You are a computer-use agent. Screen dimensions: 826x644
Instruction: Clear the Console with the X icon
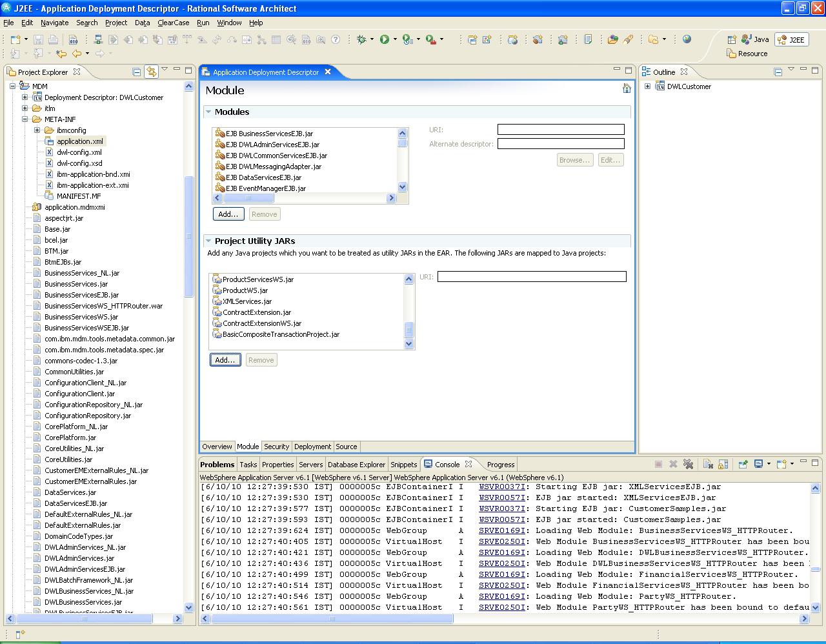pos(707,464)
